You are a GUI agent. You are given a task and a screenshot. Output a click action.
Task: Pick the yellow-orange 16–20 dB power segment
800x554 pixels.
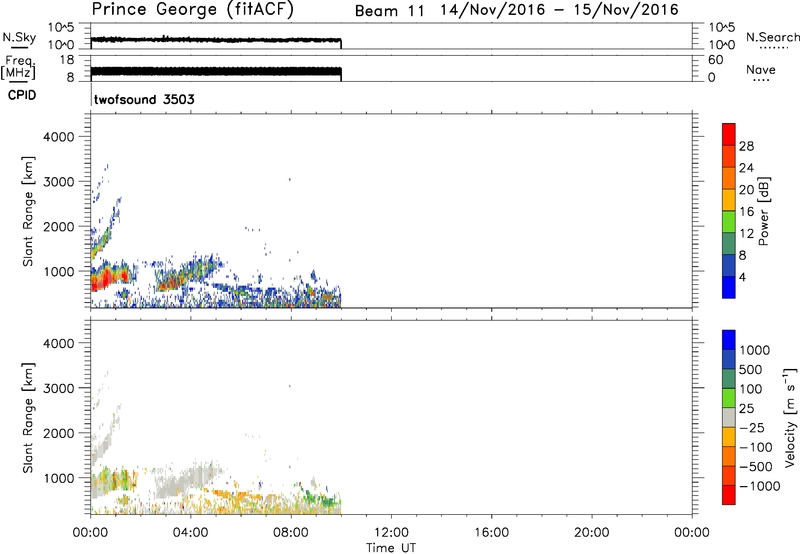729,200
